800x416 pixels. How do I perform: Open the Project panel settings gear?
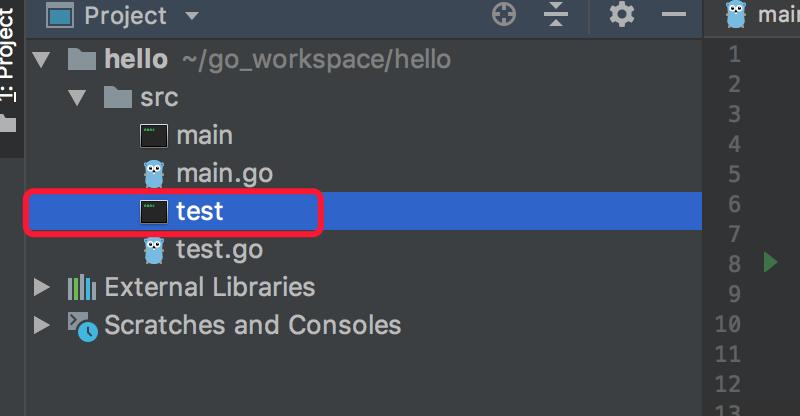621,14
